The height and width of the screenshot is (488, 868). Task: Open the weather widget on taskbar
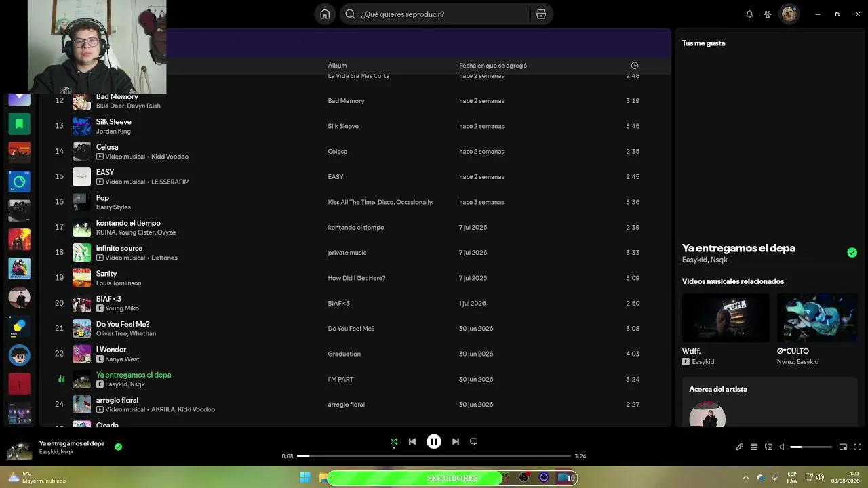pos(36,478)
